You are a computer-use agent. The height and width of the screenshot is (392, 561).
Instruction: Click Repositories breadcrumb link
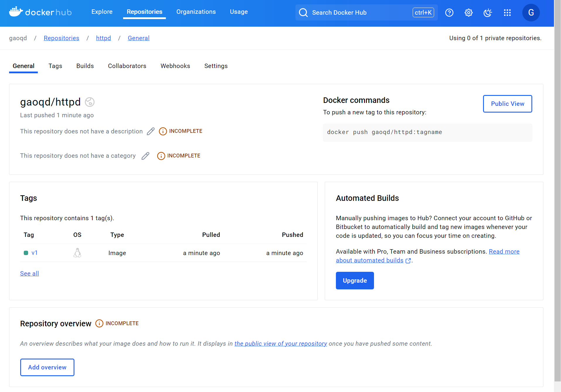pos(62,38)
